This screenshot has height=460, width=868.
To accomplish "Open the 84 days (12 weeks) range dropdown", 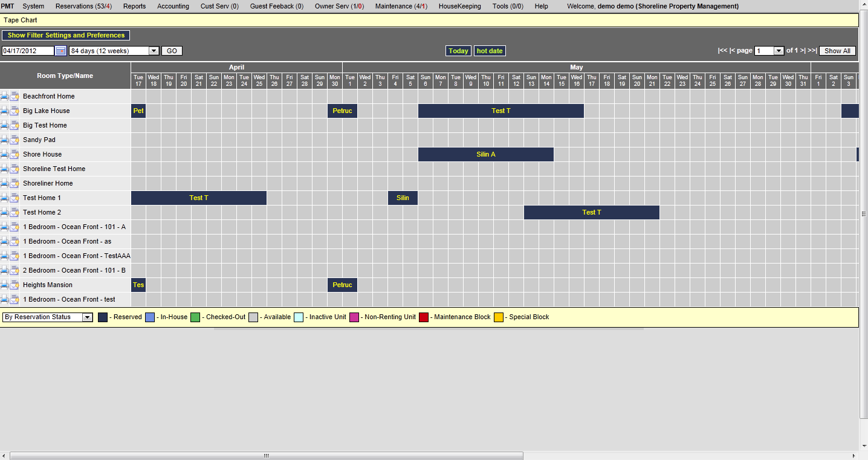I will click(x=114, y=51).
